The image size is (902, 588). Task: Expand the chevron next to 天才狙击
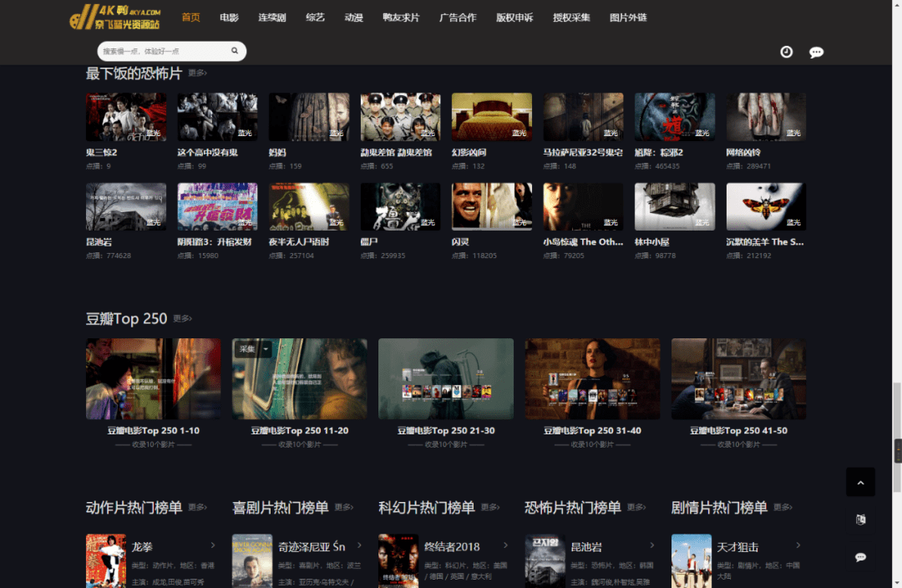click(798, 545)
